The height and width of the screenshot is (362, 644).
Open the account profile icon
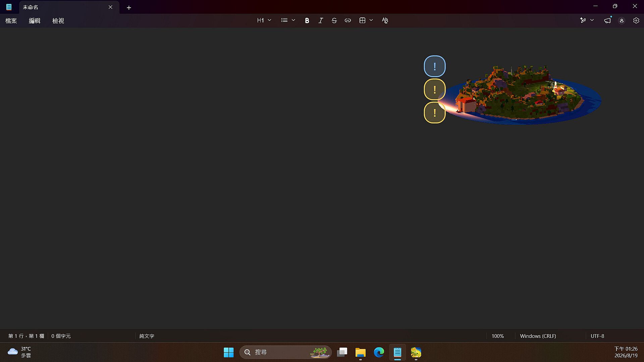click(x=622, y=20)
